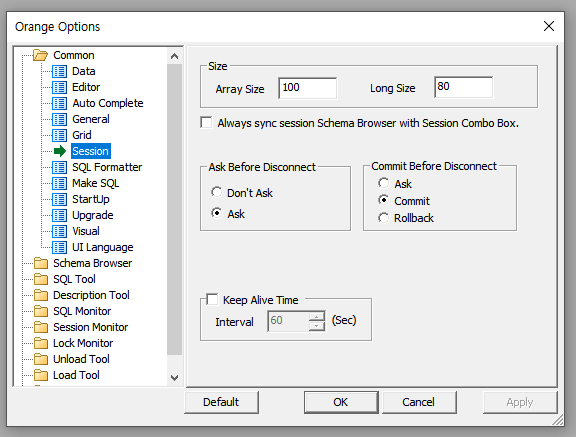Expand the SQL Tool tree folder

point(74,279)
